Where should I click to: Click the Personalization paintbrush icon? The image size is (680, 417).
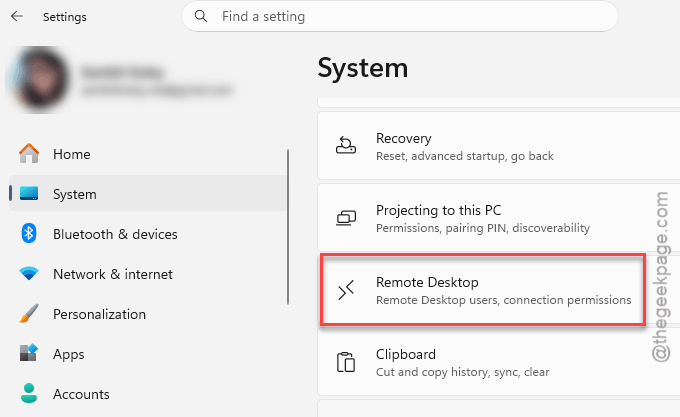point(29,313)
